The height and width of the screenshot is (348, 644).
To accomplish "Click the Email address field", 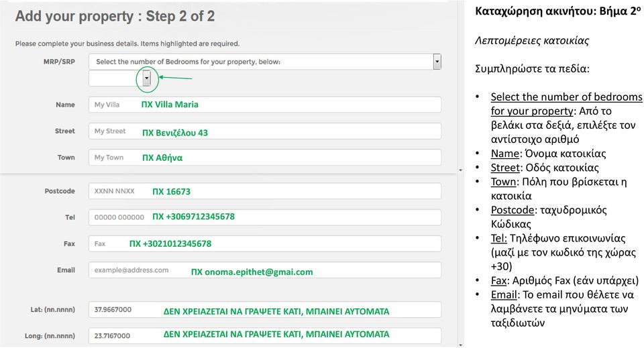I will (x=265, y=270).
